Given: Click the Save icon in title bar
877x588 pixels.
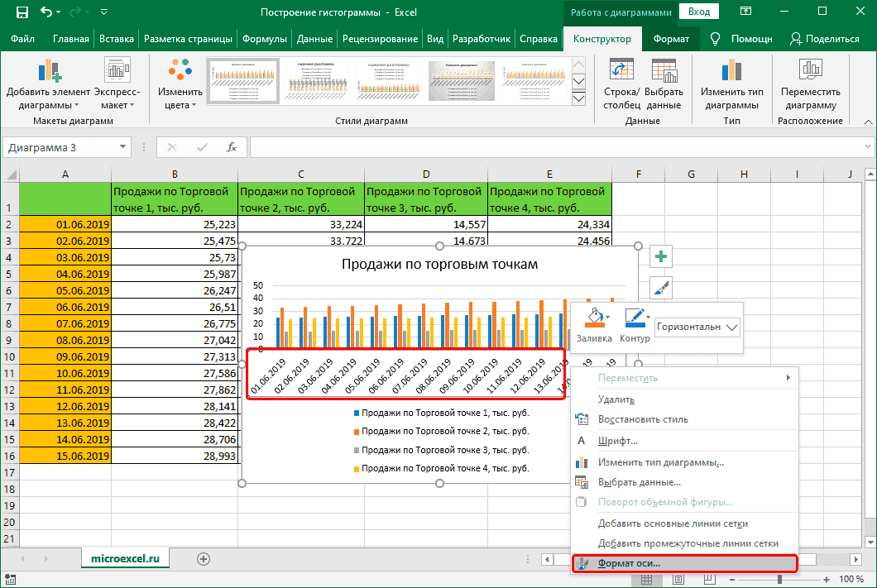Looking at the screenshot, I should pos(22,12).
